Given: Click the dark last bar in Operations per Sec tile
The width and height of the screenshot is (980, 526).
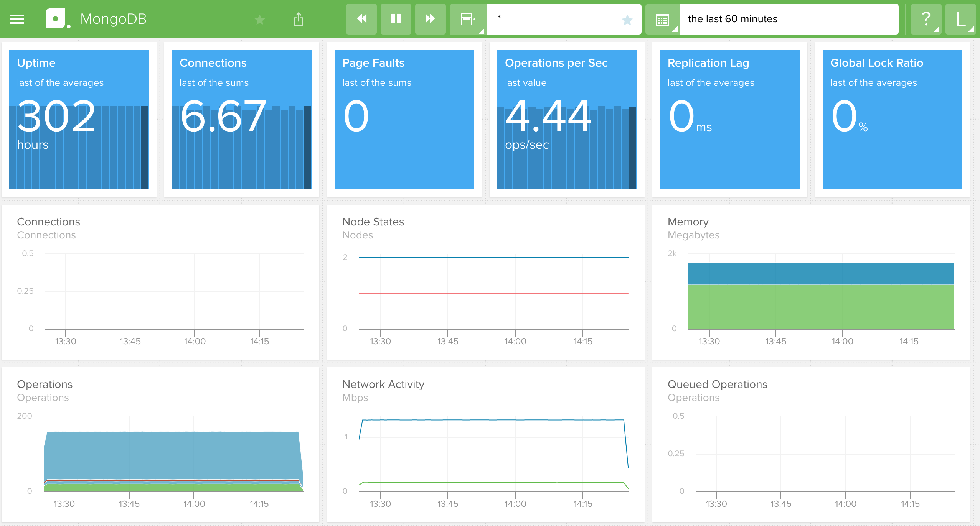Looking at the screenshot, I should [633, 148].
